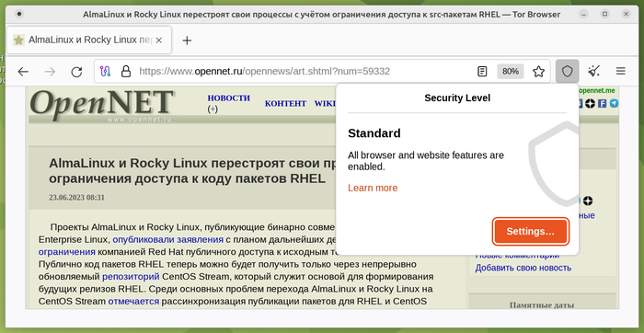This screenshot has height=333, width=644.
Task: Click the padlock site security icon
Action: 126,72
